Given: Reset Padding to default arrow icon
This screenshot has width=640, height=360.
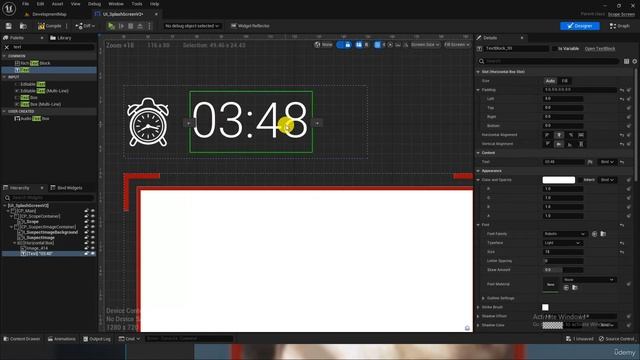Looking at the screenshot, I should click(x=622, y=90).
